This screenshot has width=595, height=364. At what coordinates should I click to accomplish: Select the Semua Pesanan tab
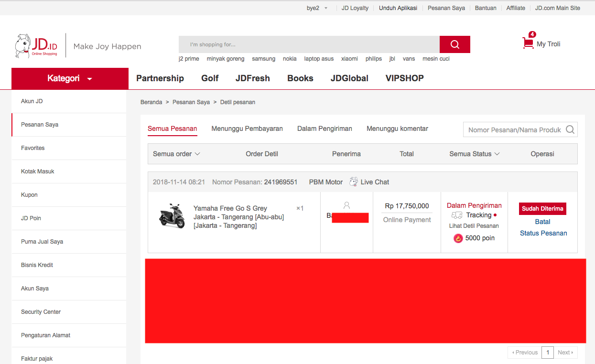172,128
